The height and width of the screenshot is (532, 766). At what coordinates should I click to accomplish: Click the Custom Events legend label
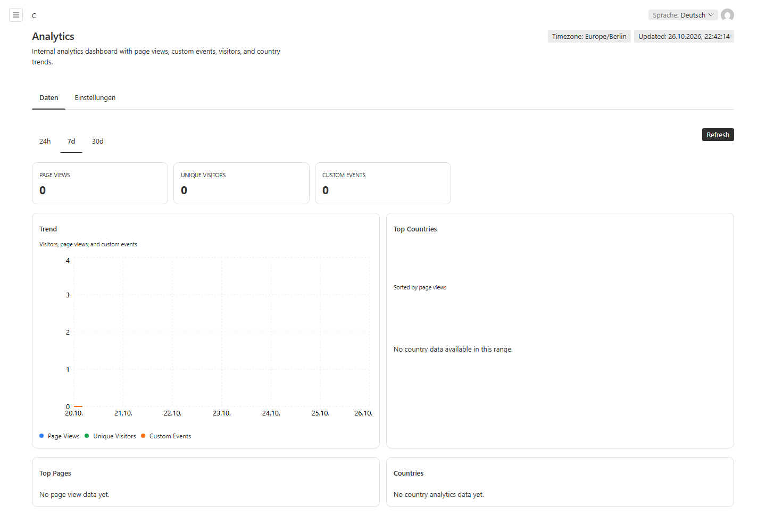(170, 436)
